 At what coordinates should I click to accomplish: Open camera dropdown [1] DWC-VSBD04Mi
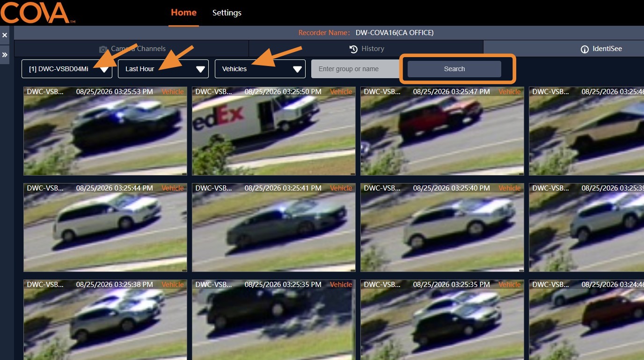point(67,69)
